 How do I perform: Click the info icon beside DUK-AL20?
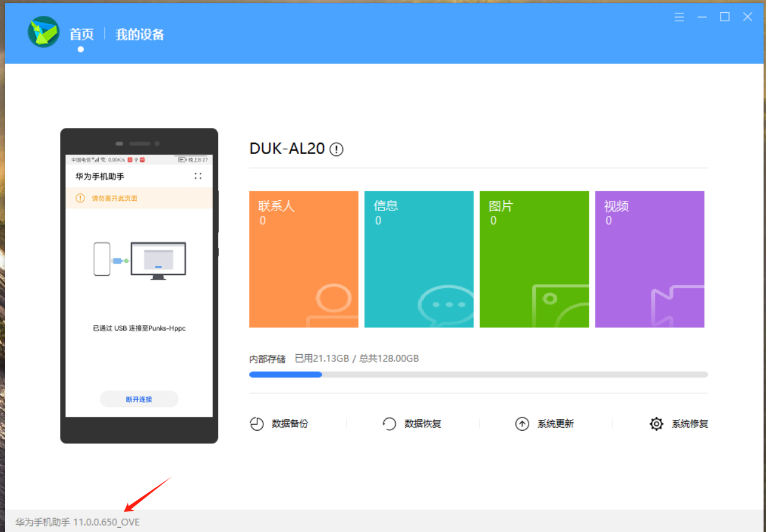tap(336, 149)
